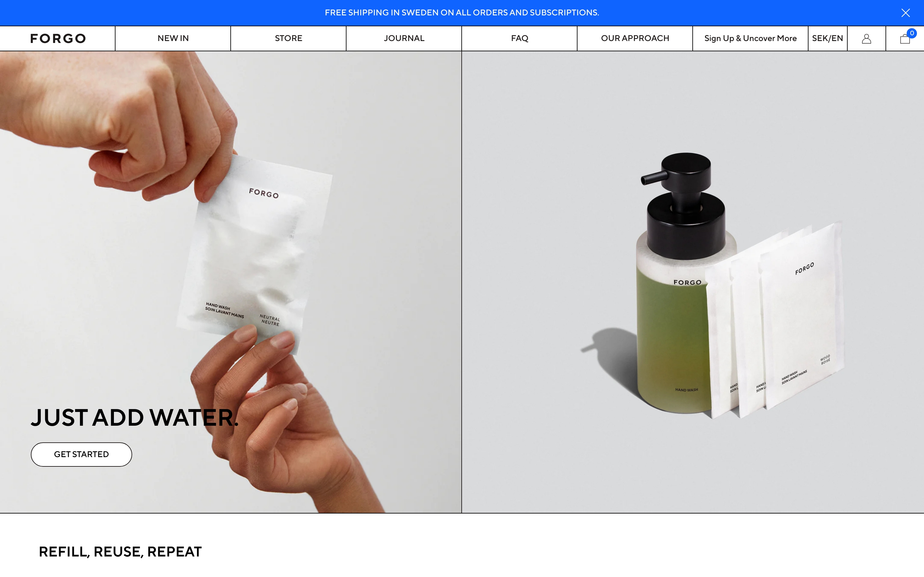Click the free shipping announcement text
Screen dimensions: 924x577
pyautogui.click(x=462, y=13)
